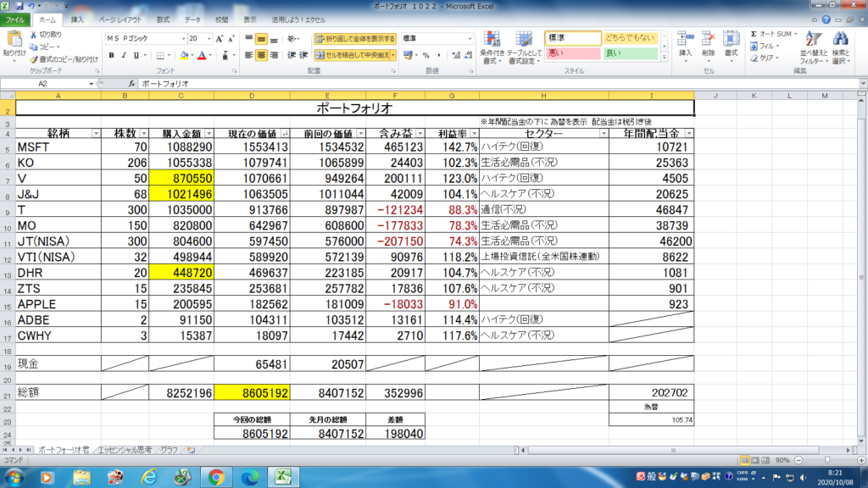Increase font size with the large A icon
Viewport: 868px width, 488px height.
(x=220, y=39)
